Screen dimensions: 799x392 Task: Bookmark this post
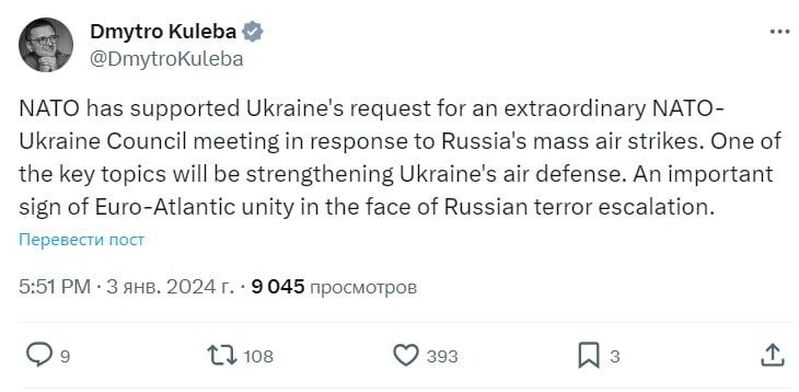tap(589, 355)
